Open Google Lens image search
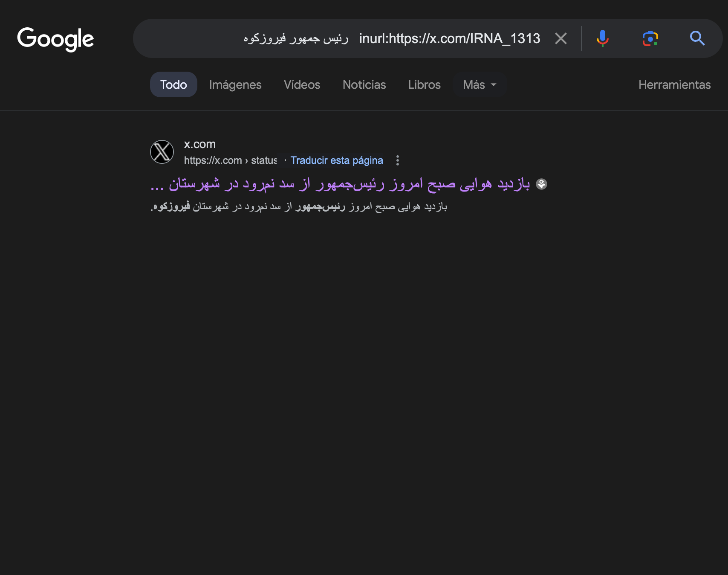The height and width of the screenshot is (575, 728). pyautogui.click(x=650, y=38)
